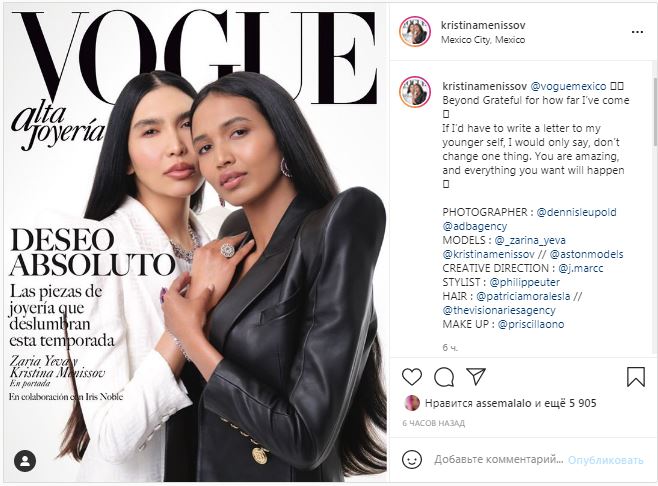Show tagged people on the Vogue photo

click(x=25, y=461)
